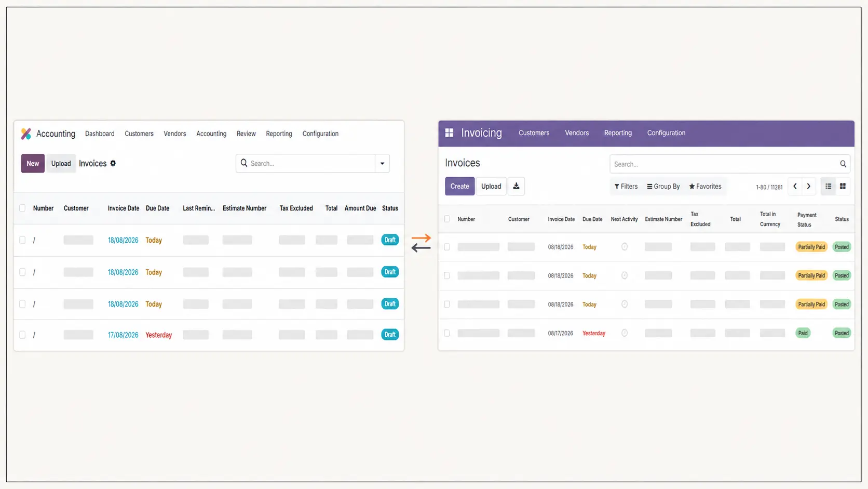
Task: Sort by Tax Excluded column in Accounting
Action: tap(296, 208)
